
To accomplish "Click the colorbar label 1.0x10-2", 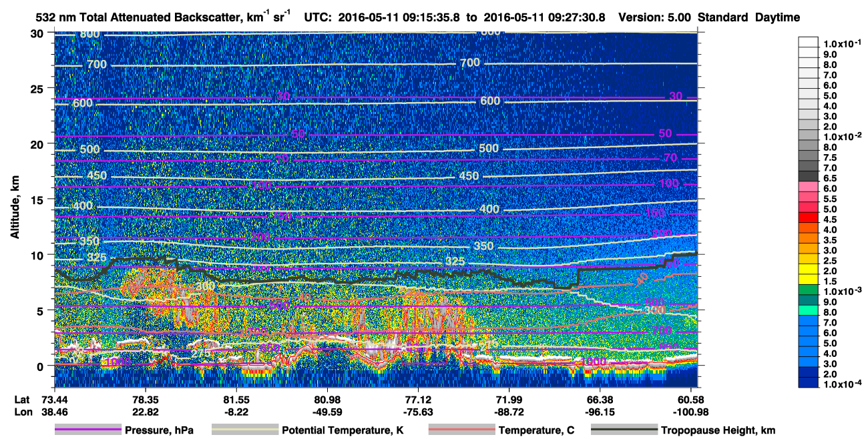I will click(x=841, y=137).
